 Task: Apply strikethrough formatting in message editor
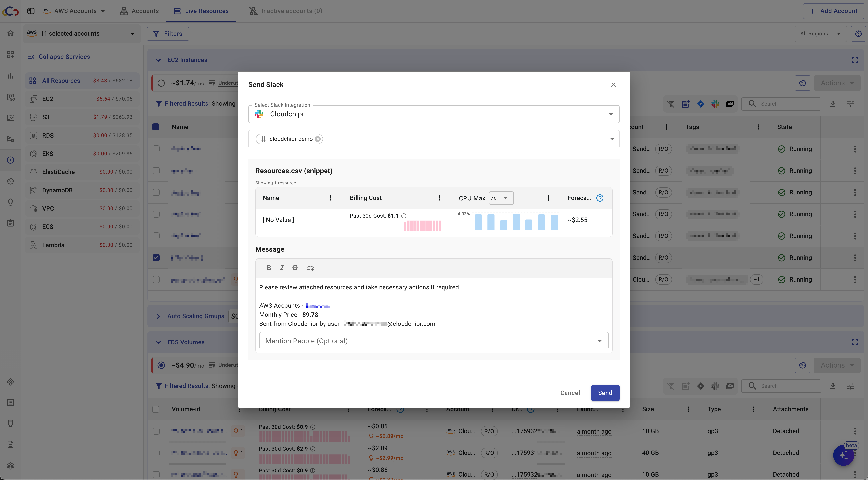(295, 268)
